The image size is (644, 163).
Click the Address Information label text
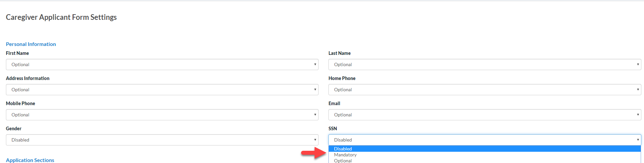click(x=28, y=78)
